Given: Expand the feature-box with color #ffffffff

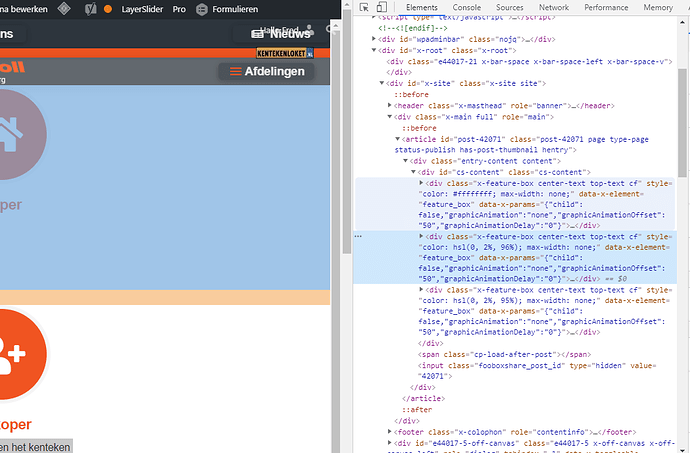Looking at the screenshot, I should pos(421,183).
